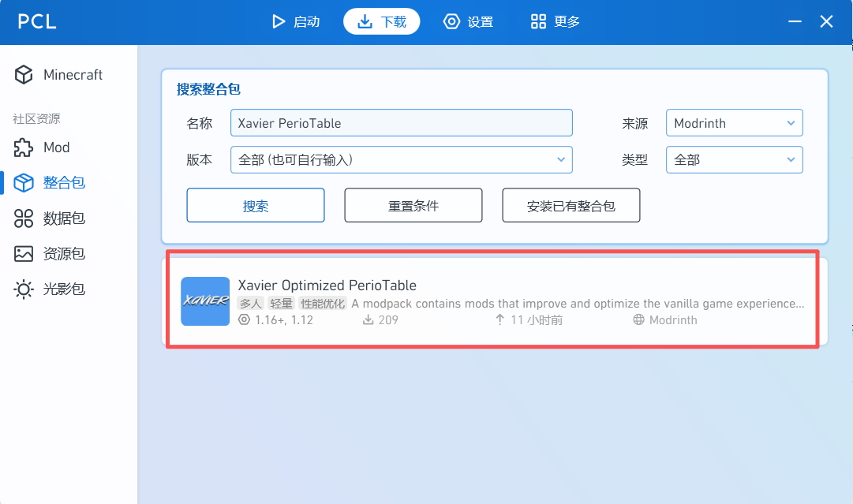Click the version text 1.16+, 1.12

click(284, 320)
